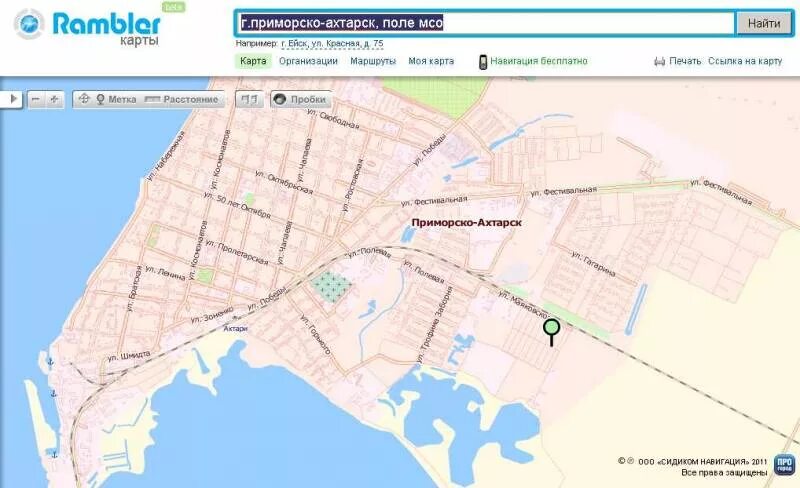Click the zoom out minus button

[36, 100]
